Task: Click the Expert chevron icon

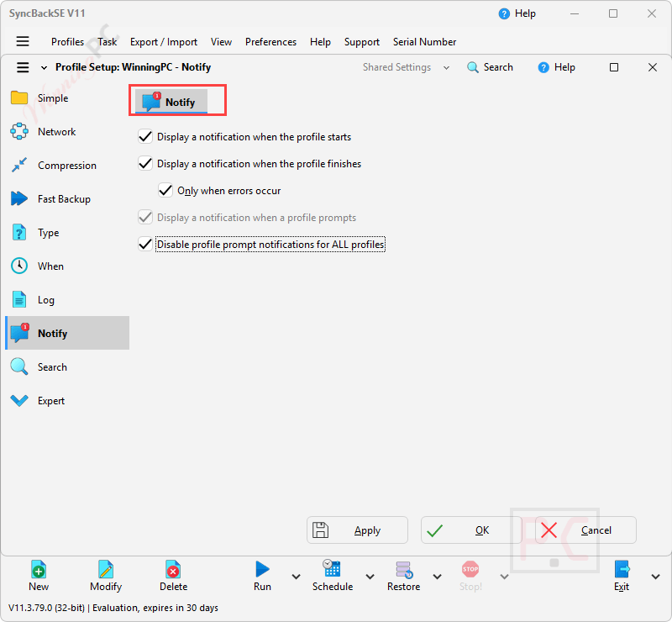Action: [19, 400]
